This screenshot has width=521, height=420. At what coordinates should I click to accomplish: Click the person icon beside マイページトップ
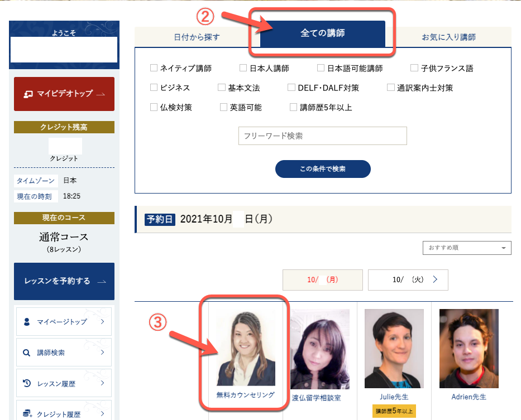coord(26,322)
